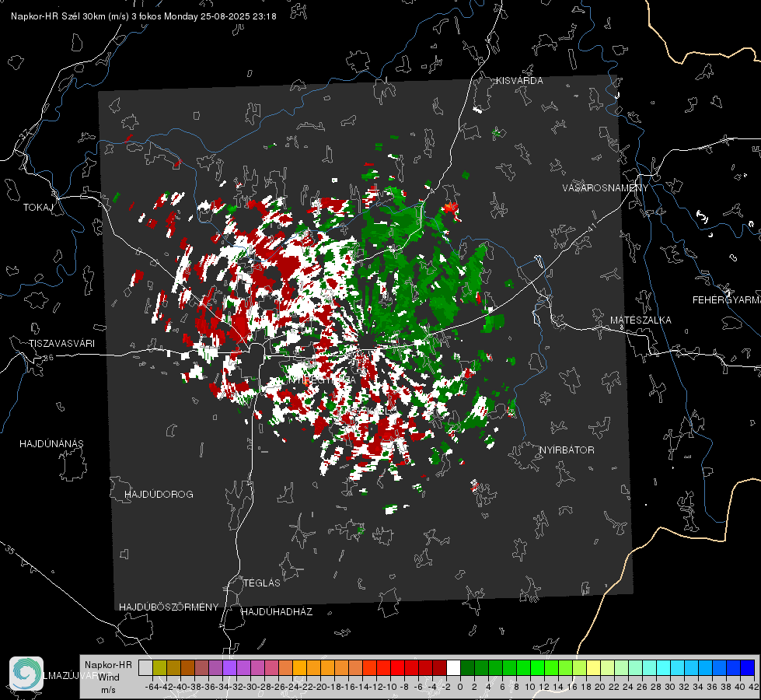The width and height of the screenshot is (761, 700).
Task: Pick the pale yellow legend swatch above 18
Action: pos(593,667)
